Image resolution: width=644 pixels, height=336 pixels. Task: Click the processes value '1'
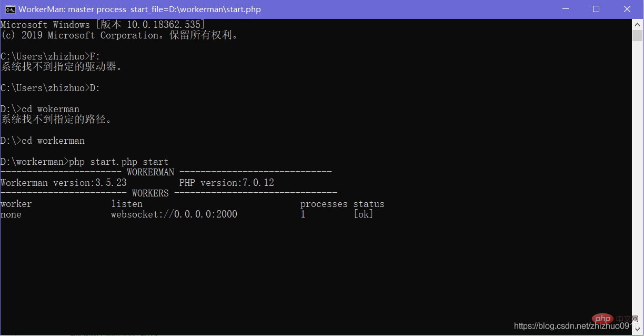pos(303,214)
